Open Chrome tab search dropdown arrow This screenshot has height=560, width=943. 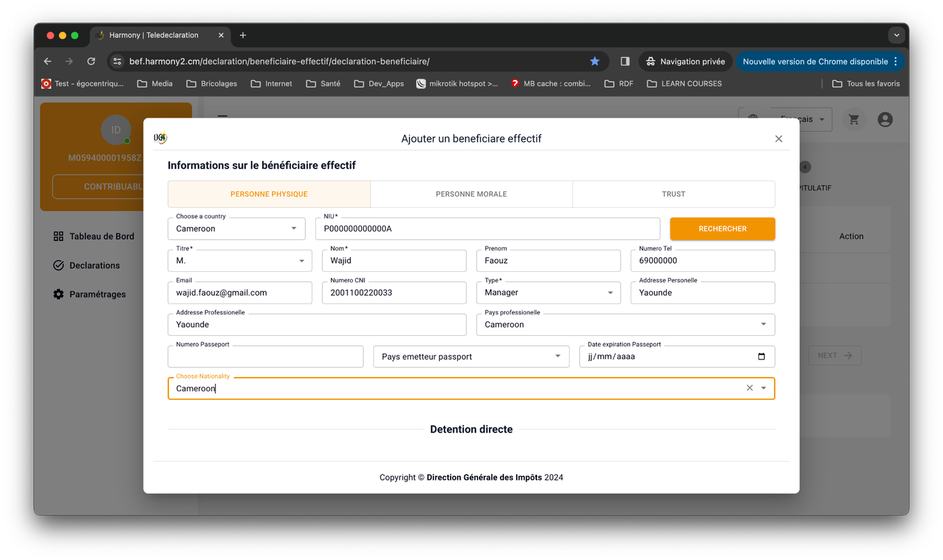pyautogui.click(x=897, y=35)
